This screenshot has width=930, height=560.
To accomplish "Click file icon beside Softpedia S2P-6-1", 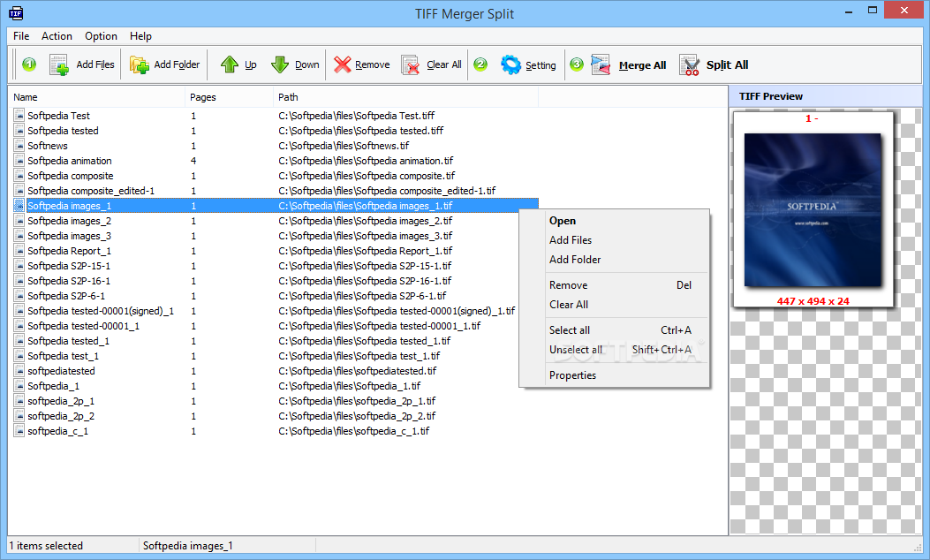I will coord(19,295).
